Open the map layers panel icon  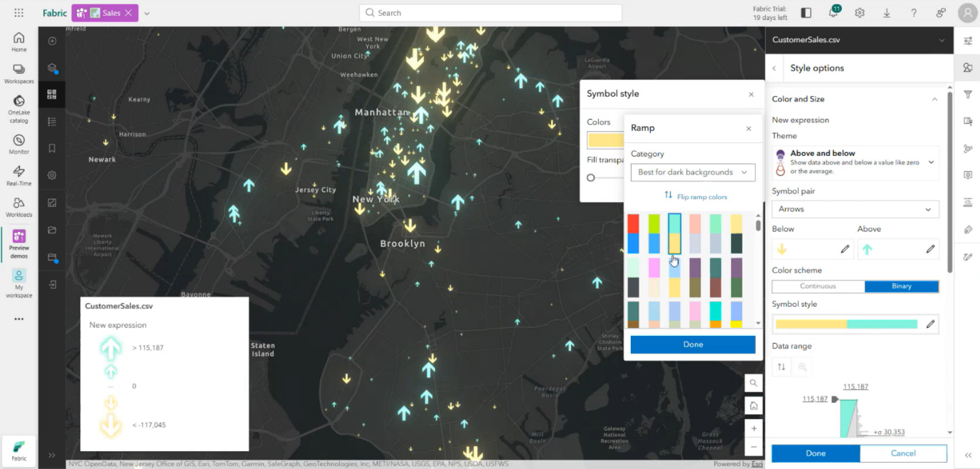click(51, 68)
